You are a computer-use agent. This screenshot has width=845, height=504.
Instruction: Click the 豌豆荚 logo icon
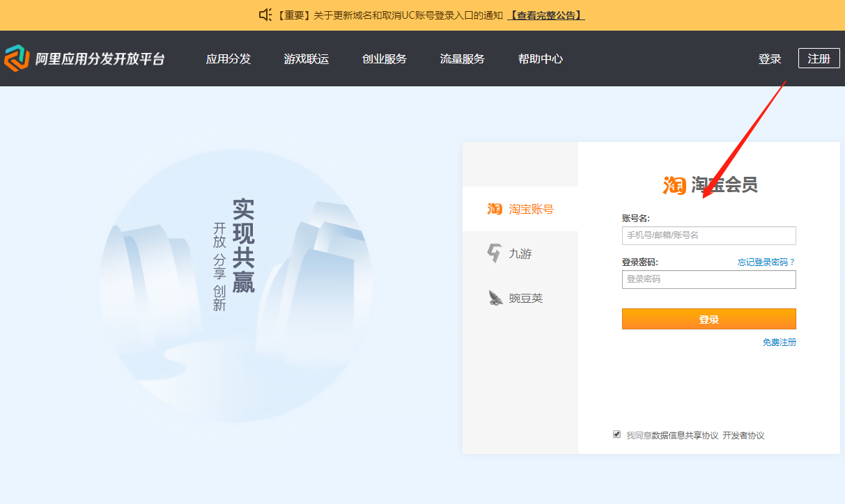pyautogui.click(x=495, y=298)
